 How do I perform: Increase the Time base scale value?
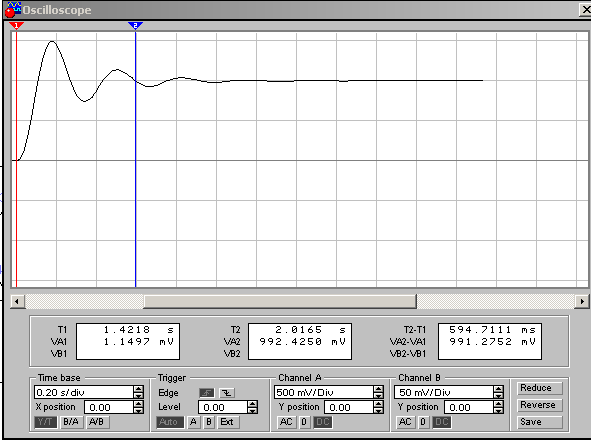point(138,389)
